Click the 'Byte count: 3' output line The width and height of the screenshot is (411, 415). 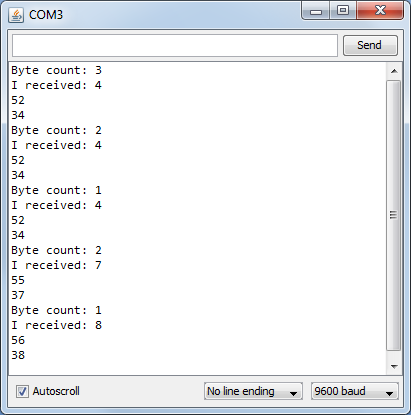(56, 70)
